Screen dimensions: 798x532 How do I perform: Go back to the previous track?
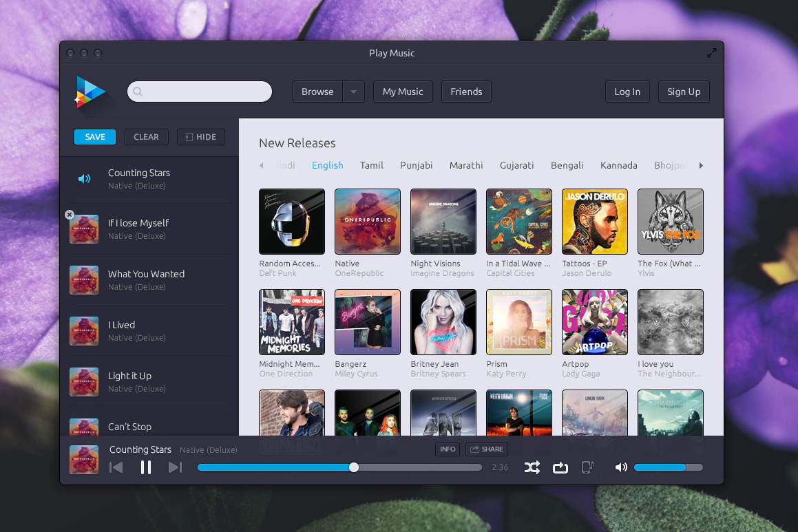pyautogui.click(x=116, y=468)
